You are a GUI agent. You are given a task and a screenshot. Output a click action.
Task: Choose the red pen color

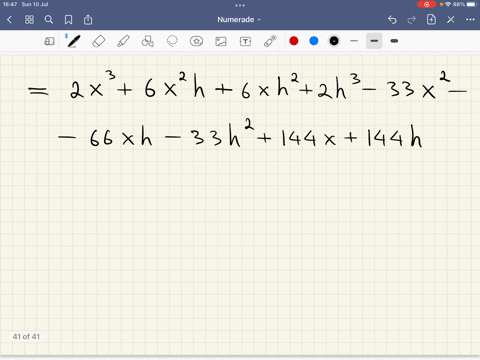[x=294, y=41]
